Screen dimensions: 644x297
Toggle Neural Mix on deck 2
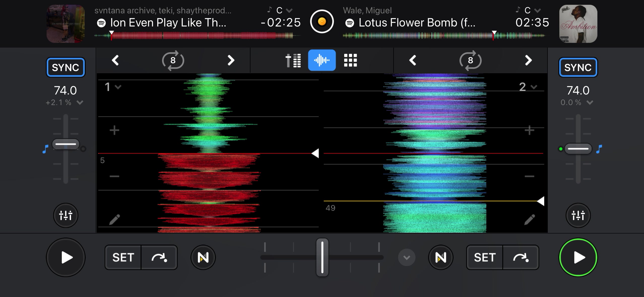(441, 257)
